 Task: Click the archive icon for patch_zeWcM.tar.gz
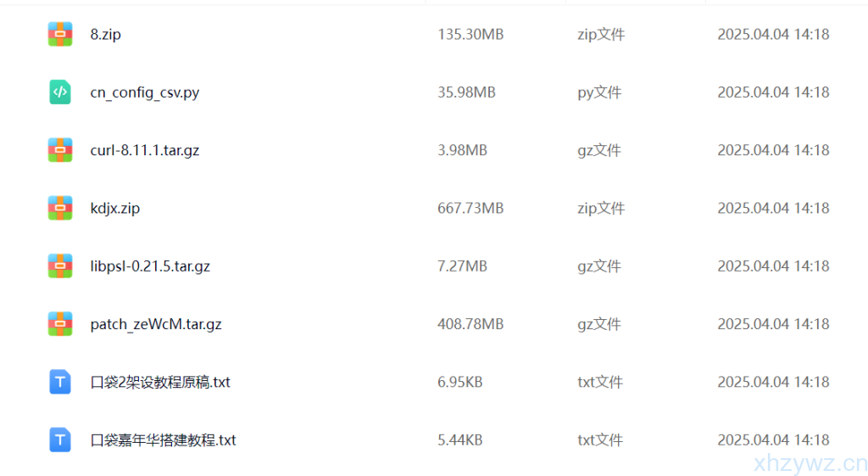pos(60,324)
